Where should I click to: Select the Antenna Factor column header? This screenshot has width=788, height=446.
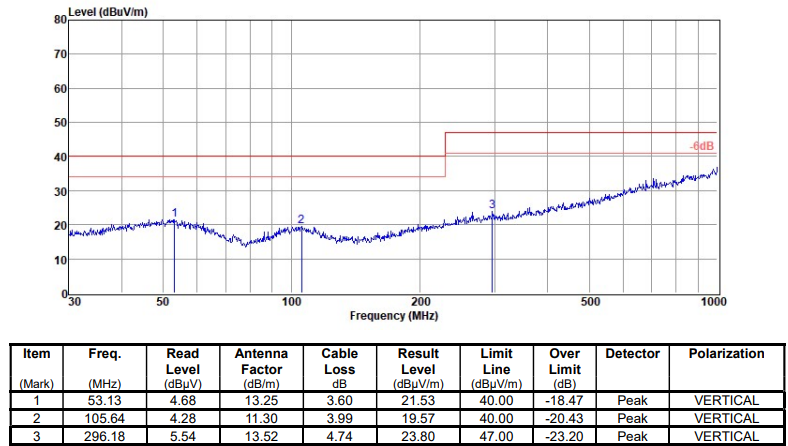(261, 361)
